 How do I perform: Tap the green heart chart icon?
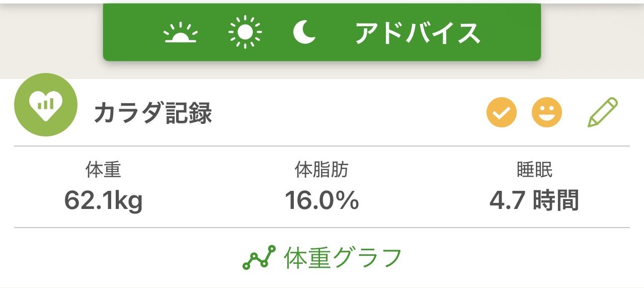(x=46, y=105)
